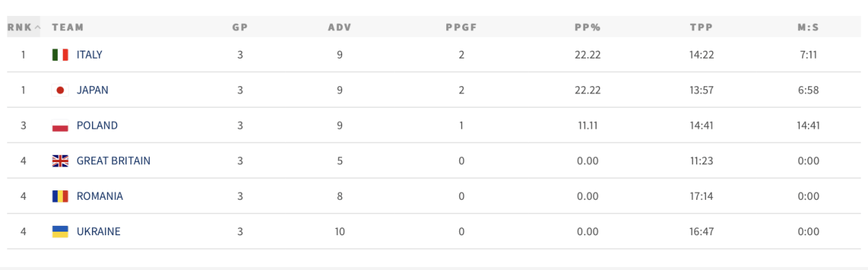Click the Romania flag icon
The width and height of the screenshot is (868, 270).
[x=60, y=196]
